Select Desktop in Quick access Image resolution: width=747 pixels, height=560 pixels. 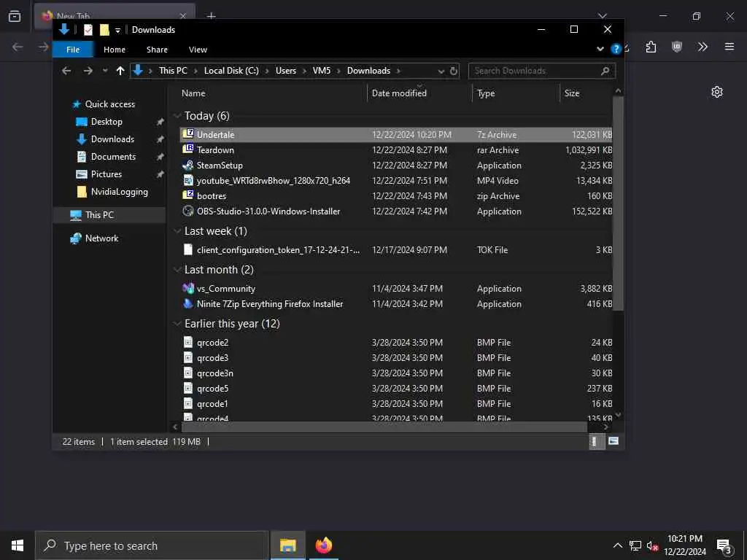coord(107,122)
